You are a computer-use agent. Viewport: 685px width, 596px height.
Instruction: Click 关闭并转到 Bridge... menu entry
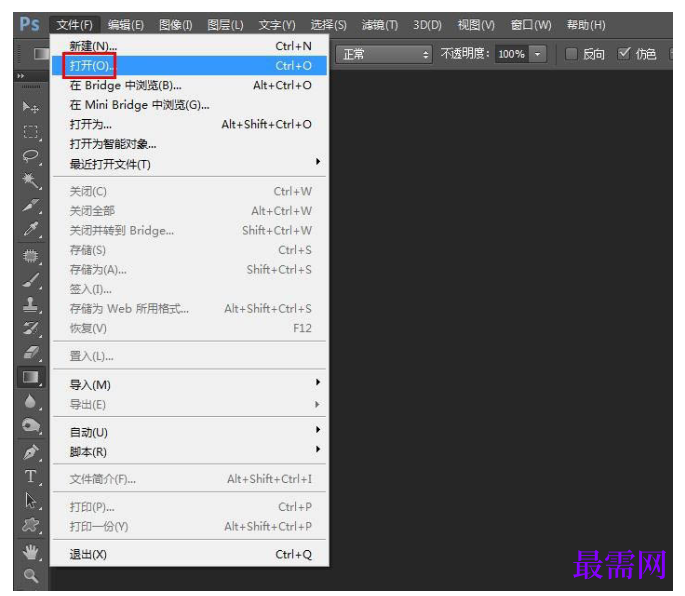pyautogui.click(x=189, y=230)
